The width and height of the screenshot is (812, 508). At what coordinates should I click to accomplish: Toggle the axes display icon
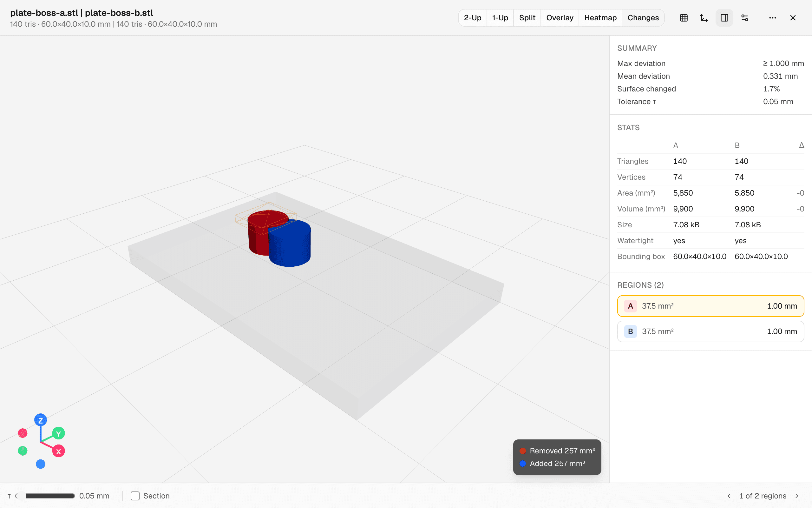tap(704, 18)
